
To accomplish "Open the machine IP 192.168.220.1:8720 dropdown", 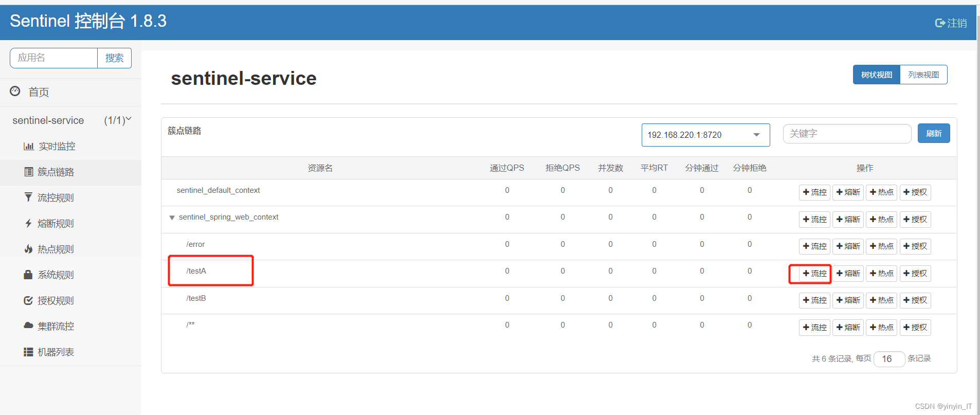I will [705, 135].
